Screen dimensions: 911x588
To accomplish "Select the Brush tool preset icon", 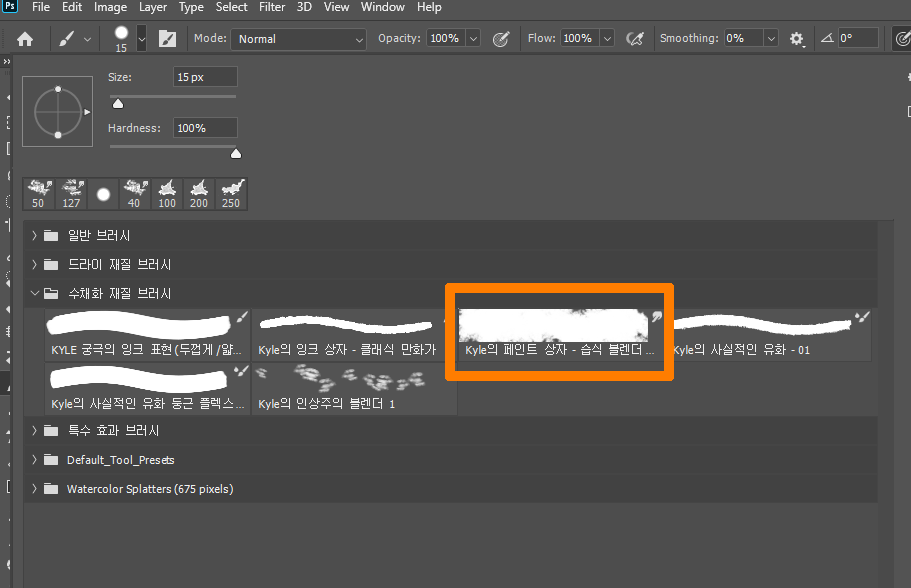I will (x=67, y=39).
